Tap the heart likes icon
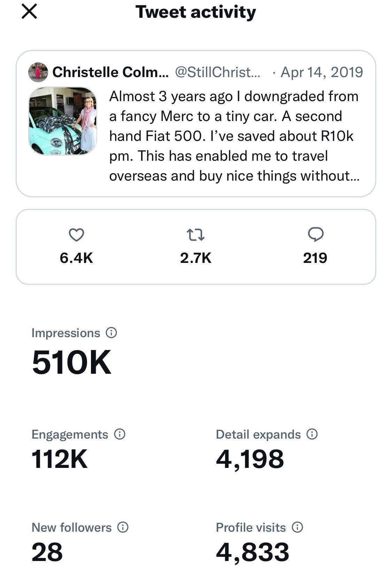Image resolution: width=392 pixels, height=576 pixels. click(x=76, y=235)
